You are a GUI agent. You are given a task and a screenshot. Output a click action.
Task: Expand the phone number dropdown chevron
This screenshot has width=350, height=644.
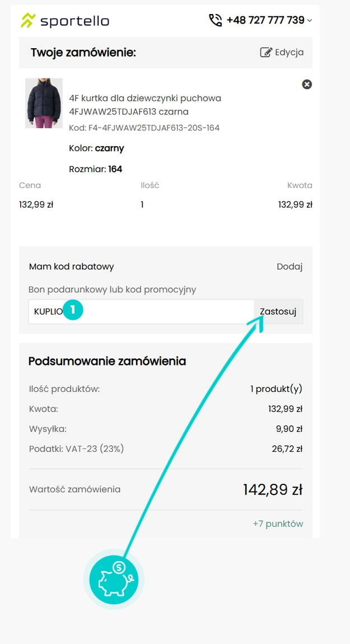click(310, 21)
